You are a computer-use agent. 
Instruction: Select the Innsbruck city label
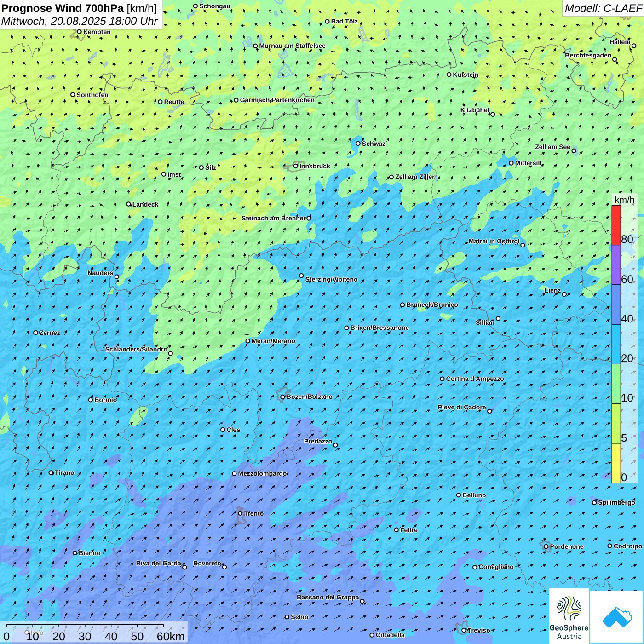[315, 166]
